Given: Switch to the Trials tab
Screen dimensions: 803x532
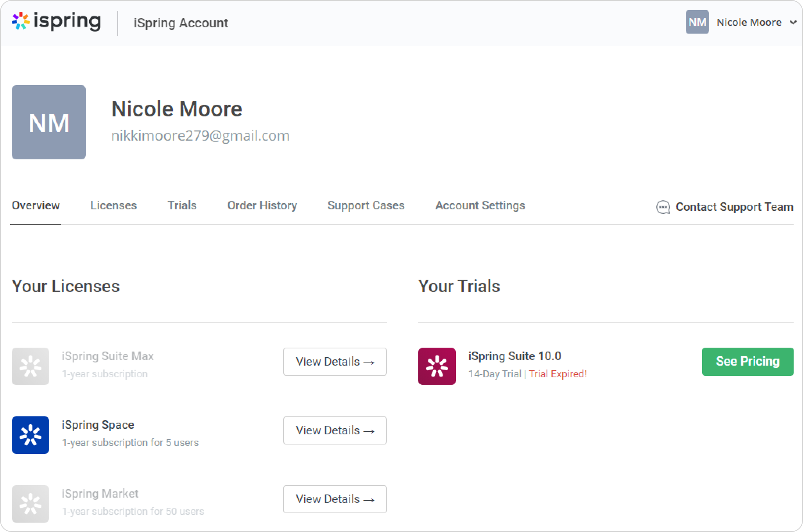Looking at the screenshot, I should pyautogui.click(x=182, y=205).
